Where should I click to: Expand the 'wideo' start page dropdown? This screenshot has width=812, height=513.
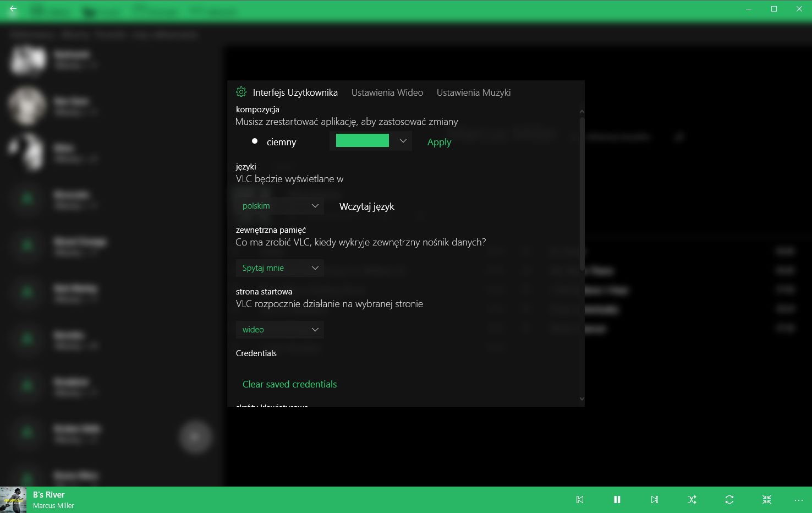[279, 330]
